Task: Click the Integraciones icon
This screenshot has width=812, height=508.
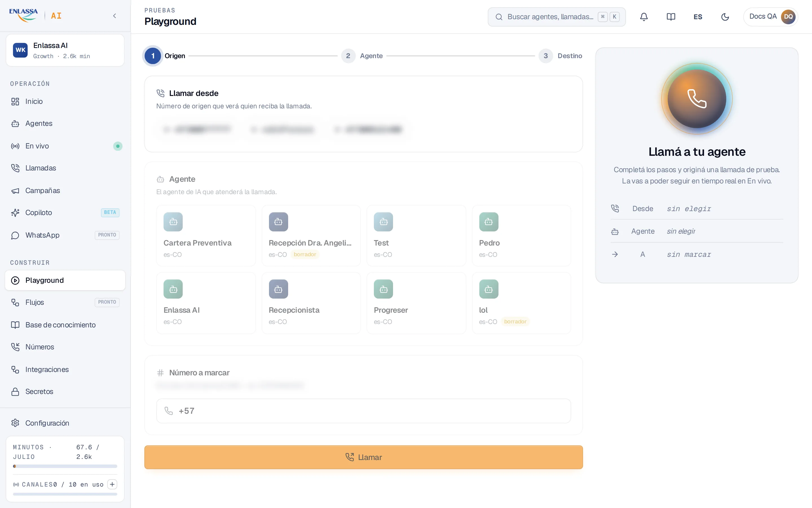Action: click(15, 370)
